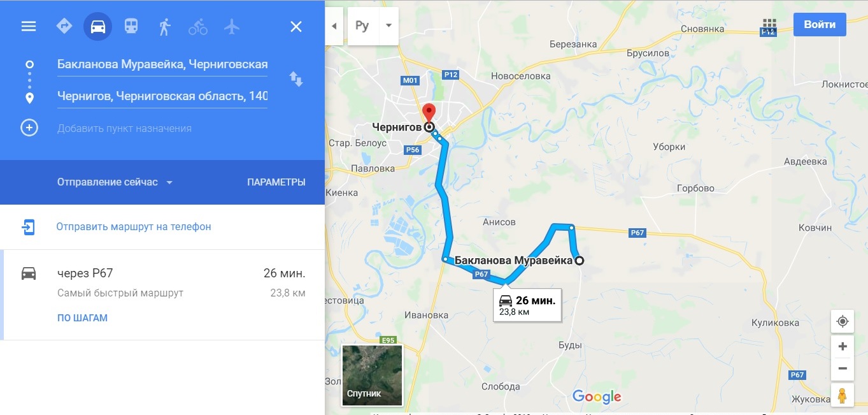
Task: Switch to public transit mode
Action: tap(131, 26)
